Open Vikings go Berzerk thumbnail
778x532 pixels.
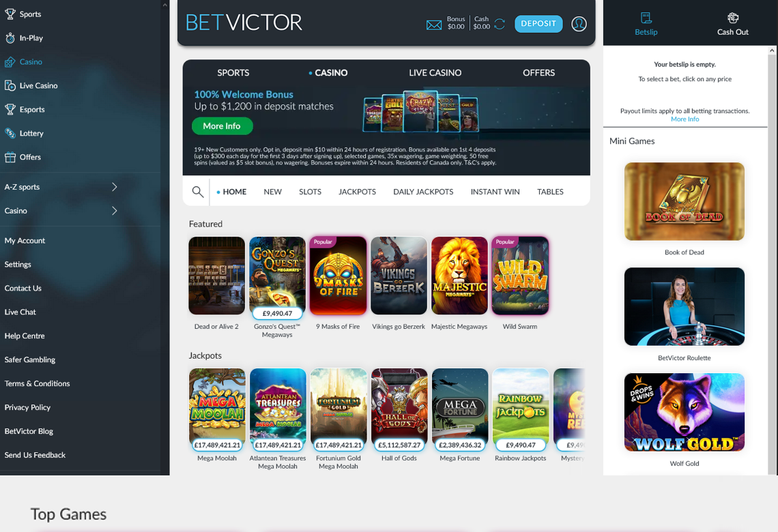(x=399, y=276)
